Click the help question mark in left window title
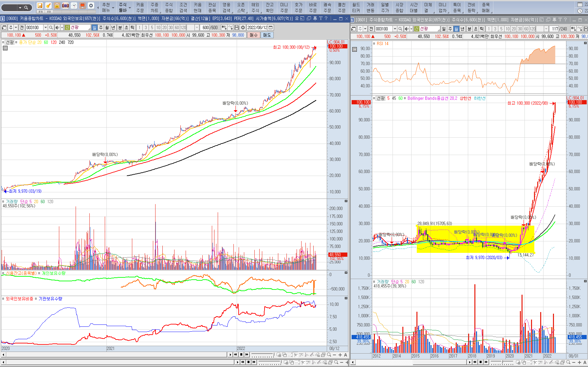The image size is (588, 367). tap(326, 19)
